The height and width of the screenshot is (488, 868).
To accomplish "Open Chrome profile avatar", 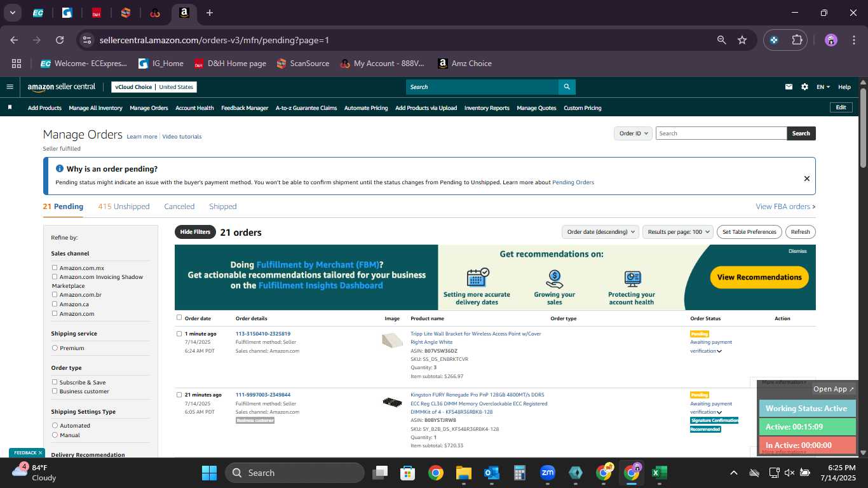I will pyautogui.click(x=831, y=40).
